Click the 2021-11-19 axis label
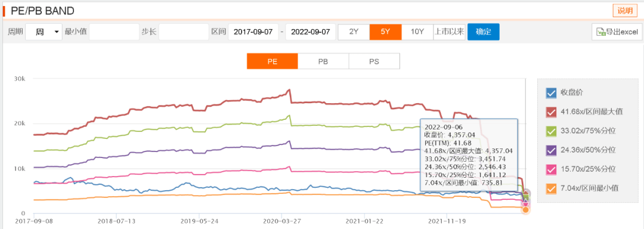Screen dimensions: 644x229 point(447,221)
